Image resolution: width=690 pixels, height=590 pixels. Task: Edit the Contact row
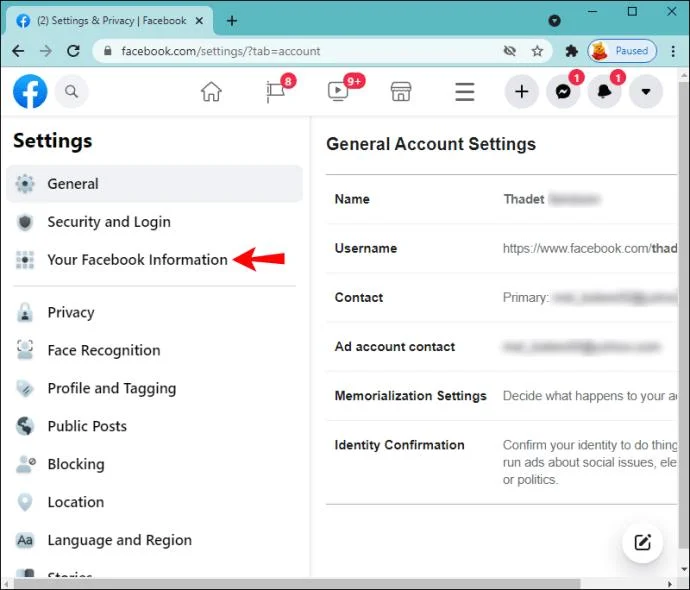[501, 298]
